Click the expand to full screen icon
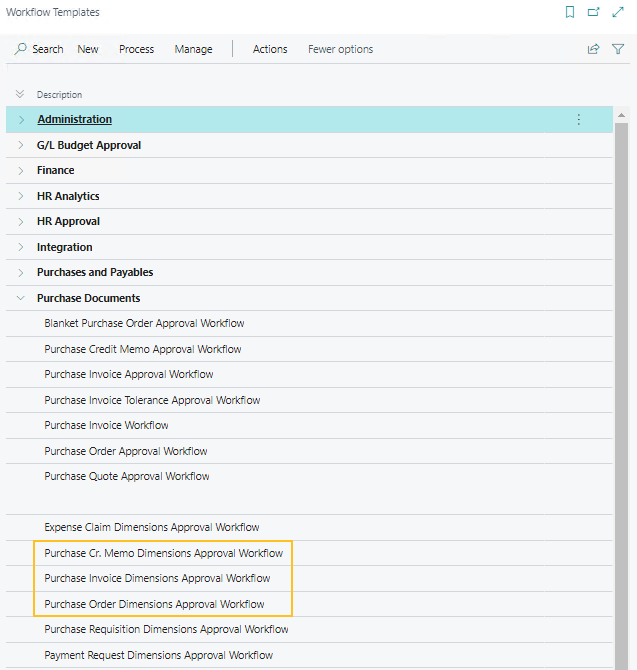The width and height of the screenshot is (637, 670). (618, 12)
